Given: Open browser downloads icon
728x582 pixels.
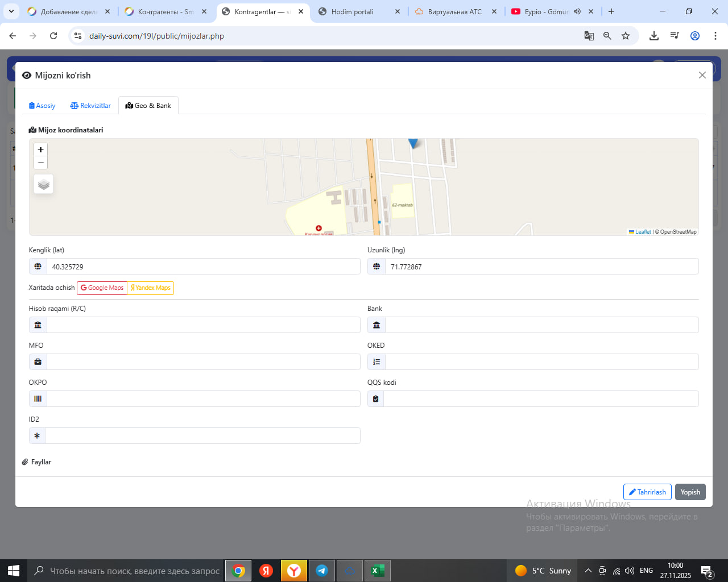Looking at the screenshot, I should pos(654,36).
